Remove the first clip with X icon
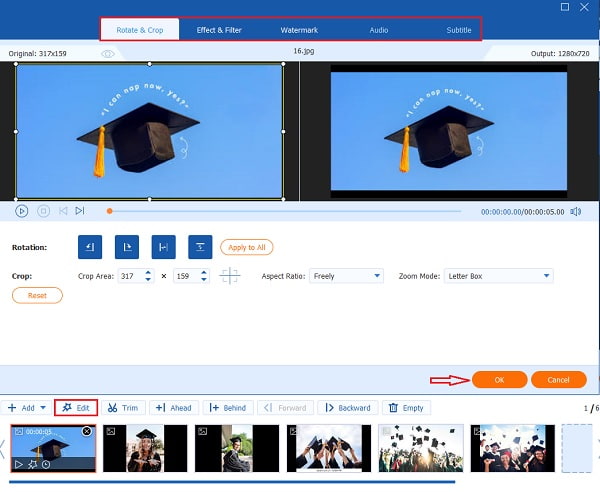 (87, 431)
